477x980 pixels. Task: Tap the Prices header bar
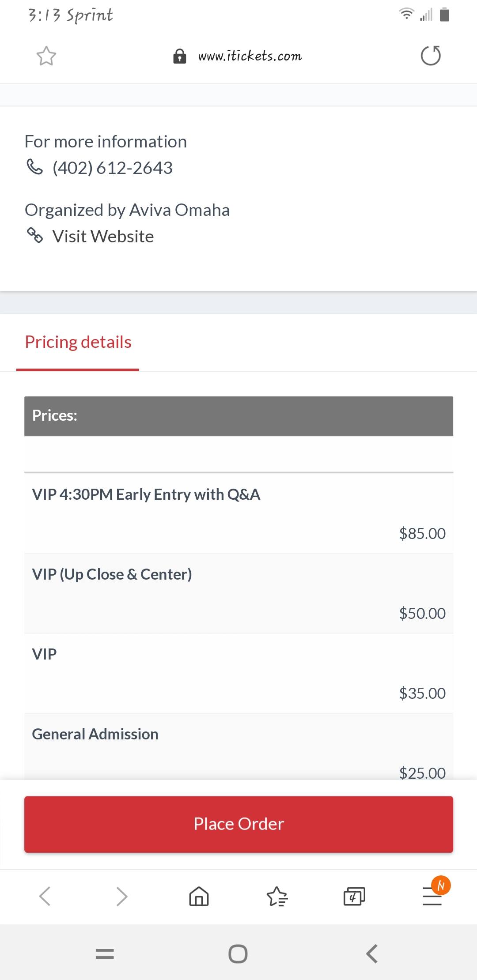(238, 416)
